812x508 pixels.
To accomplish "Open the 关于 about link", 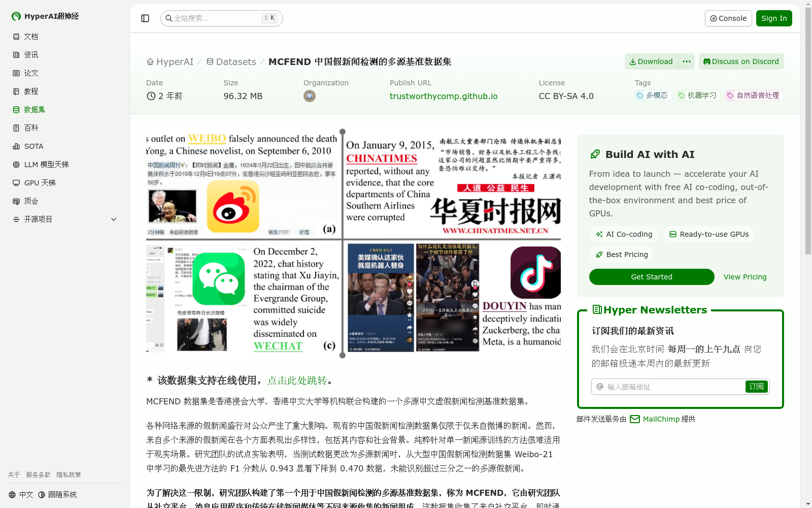I will [x=14, y=475].
